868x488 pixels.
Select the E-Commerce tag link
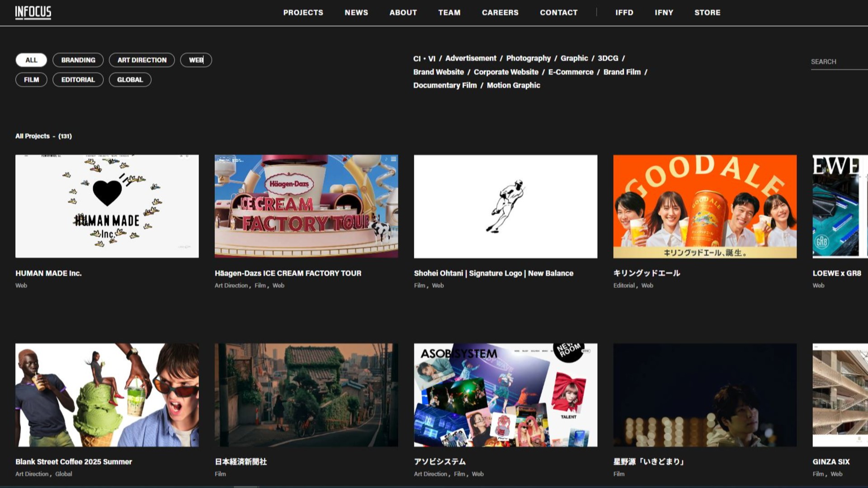[x=571, y=72]
